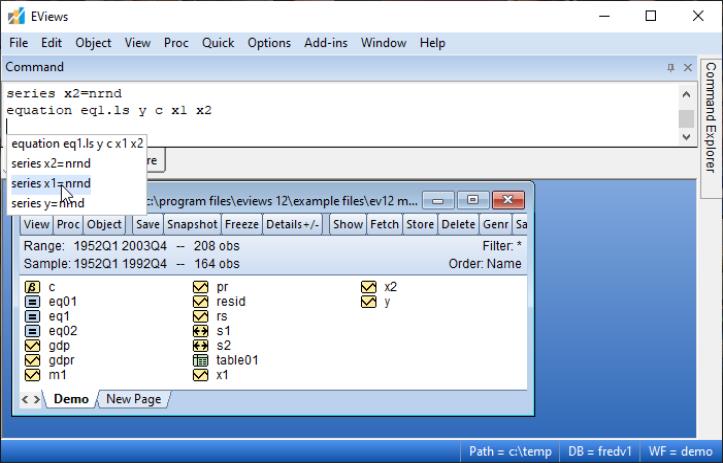Select the coefficient vector c icon
The width and height of the screenshot is (723, 463).
31,287
